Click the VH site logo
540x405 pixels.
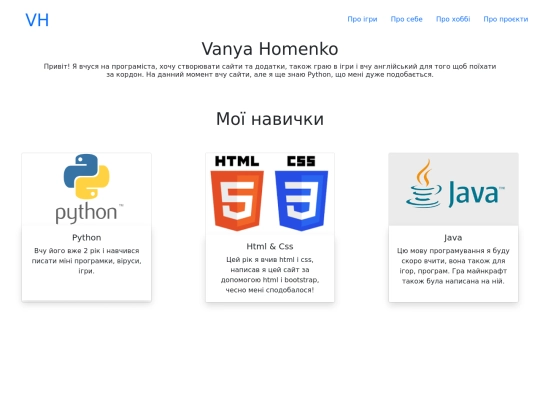pyautogui.click(x=37, y=20)
